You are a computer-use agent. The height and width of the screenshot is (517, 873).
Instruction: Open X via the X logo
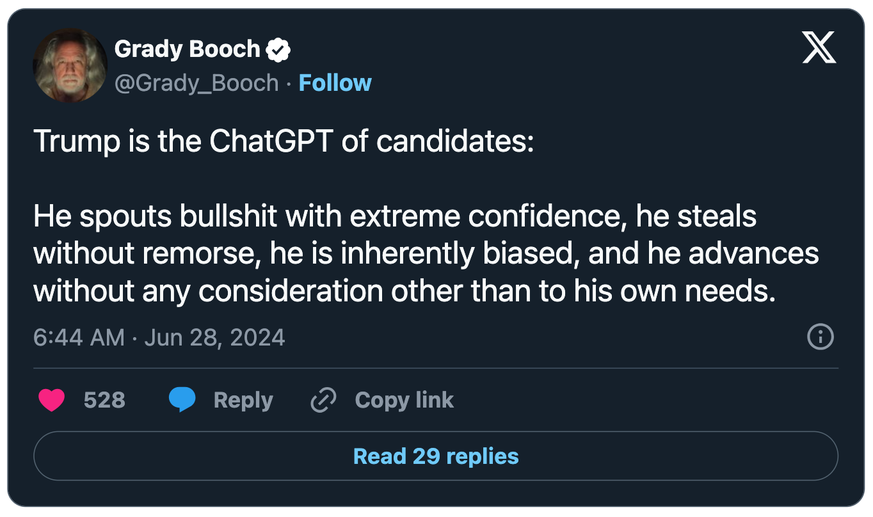pos(818,47)
